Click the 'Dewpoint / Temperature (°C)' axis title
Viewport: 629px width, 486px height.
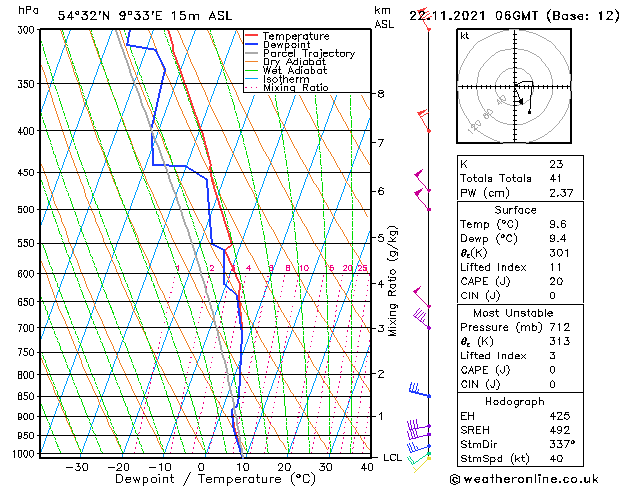[x=215, y=479]
